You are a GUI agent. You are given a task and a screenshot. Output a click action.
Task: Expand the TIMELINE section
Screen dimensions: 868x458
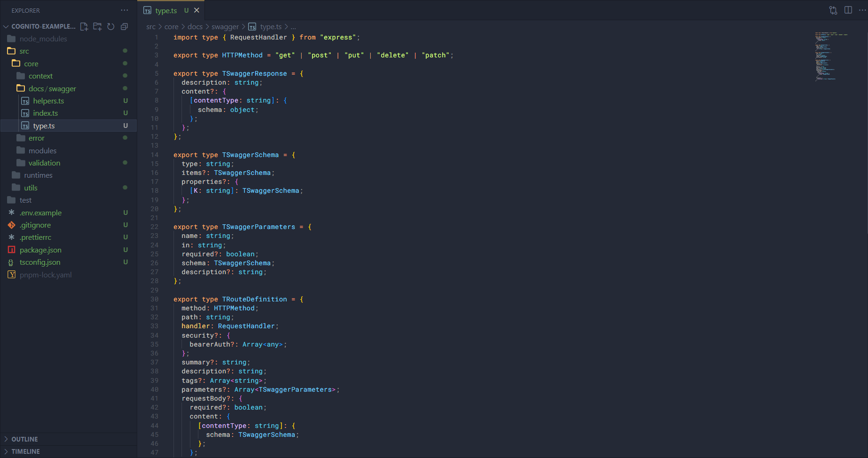[25, 451]
